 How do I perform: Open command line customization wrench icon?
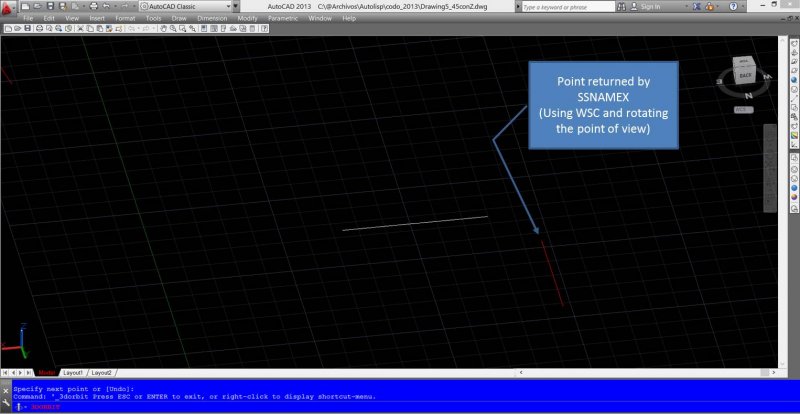pos(6,403)
